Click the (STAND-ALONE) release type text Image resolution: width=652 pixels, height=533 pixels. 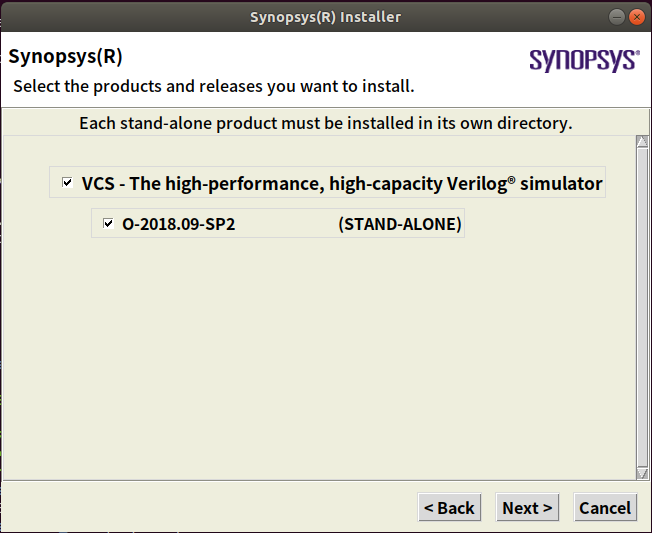pos(400,224)
